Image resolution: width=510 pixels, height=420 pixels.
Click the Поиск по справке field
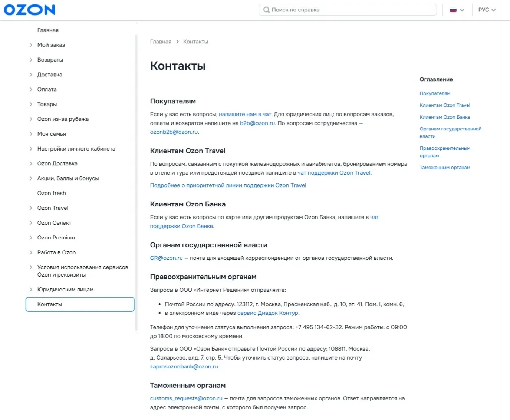click(x=348, y=10)
